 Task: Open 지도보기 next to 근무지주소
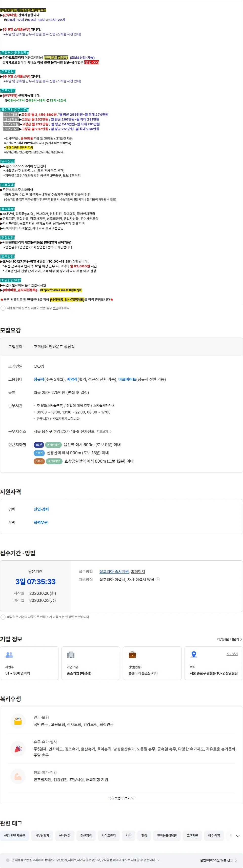tap(102, 432)
